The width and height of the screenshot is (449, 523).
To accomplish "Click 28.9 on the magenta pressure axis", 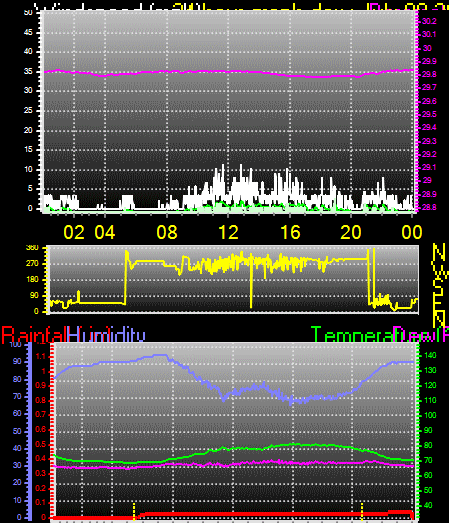I will tap(429, 194).
